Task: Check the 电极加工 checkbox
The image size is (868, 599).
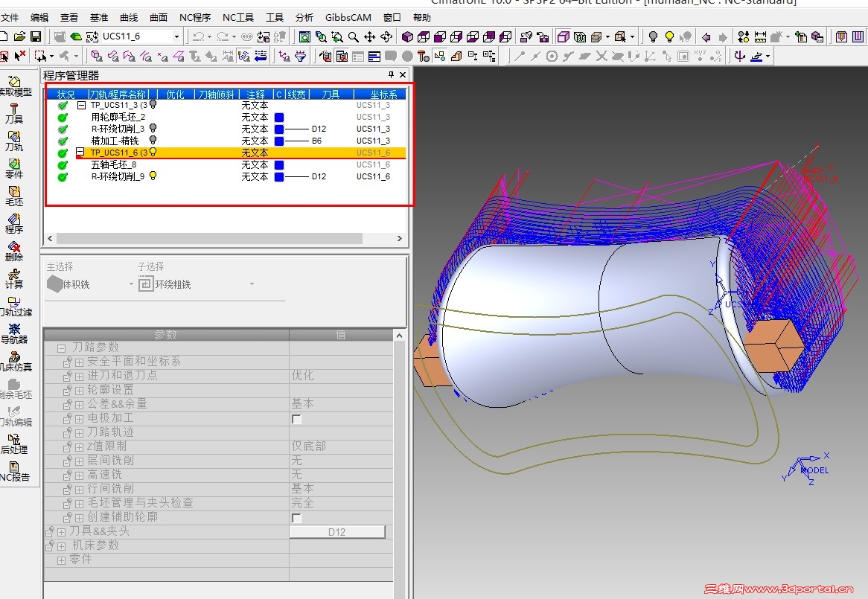Action: (297, 419)
